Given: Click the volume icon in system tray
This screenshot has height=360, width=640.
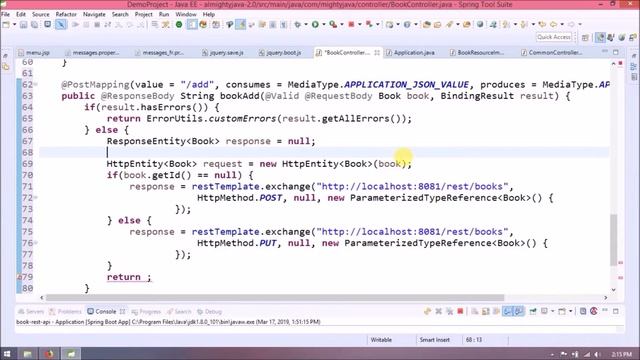Looking at the screenshot, I should [x=597, y=354].
